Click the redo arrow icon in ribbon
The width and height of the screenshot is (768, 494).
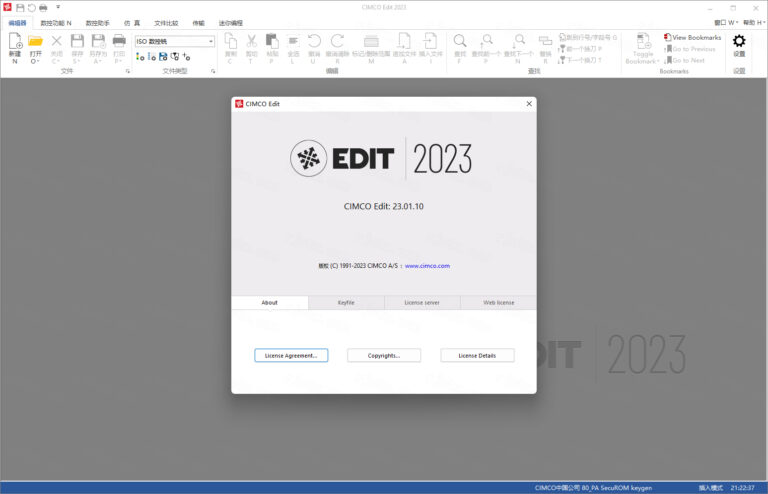pos(337,41)
